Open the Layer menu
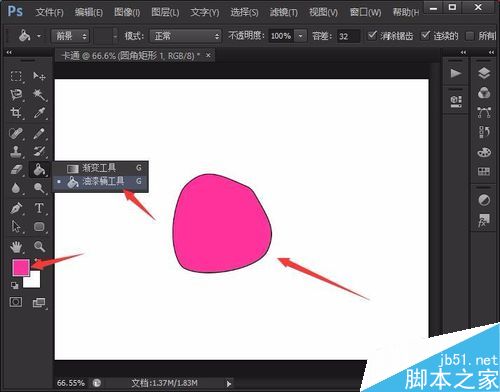Screen dimensions: 500x392 165,13
